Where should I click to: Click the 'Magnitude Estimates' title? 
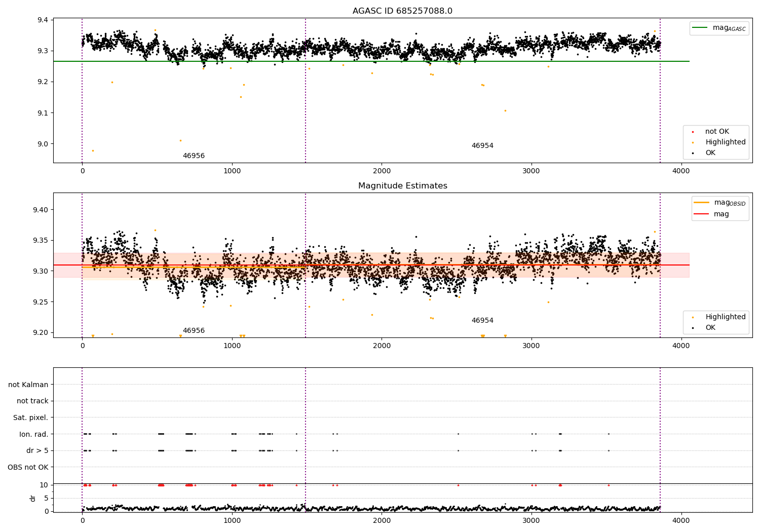[x=402, y=186]
